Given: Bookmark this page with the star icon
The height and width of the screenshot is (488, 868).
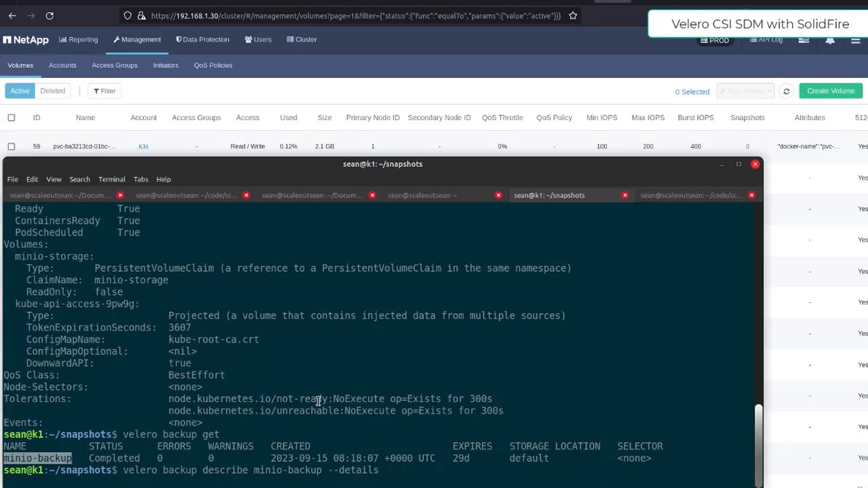Looking at the screenshot, I should (573, 16).
